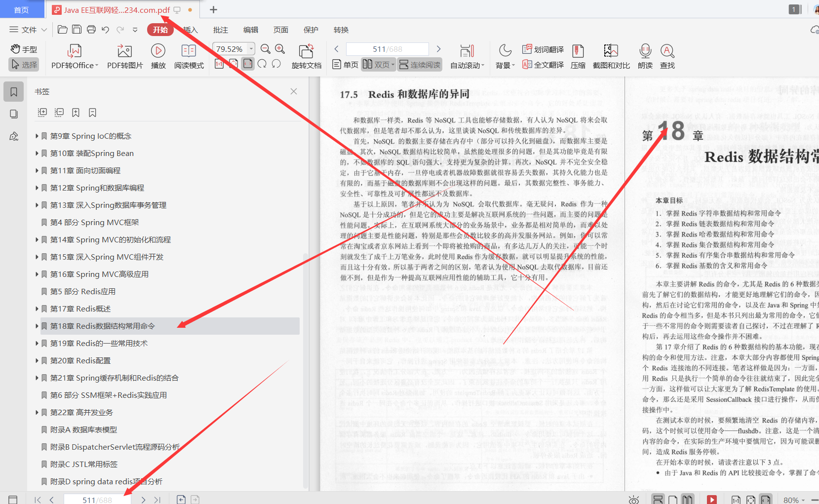This screenshot has height=504, width=819.
Task: Open quick access toolbar customize arrow
Action: [135, 30]
